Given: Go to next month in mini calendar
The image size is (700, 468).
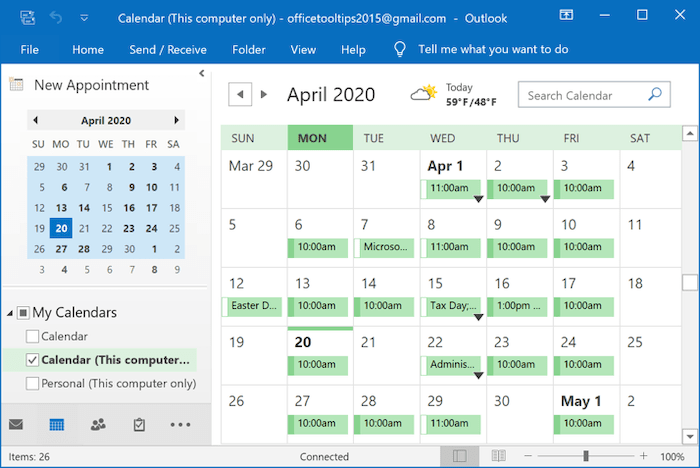Looking at the screenshot, I should (176, 120).
